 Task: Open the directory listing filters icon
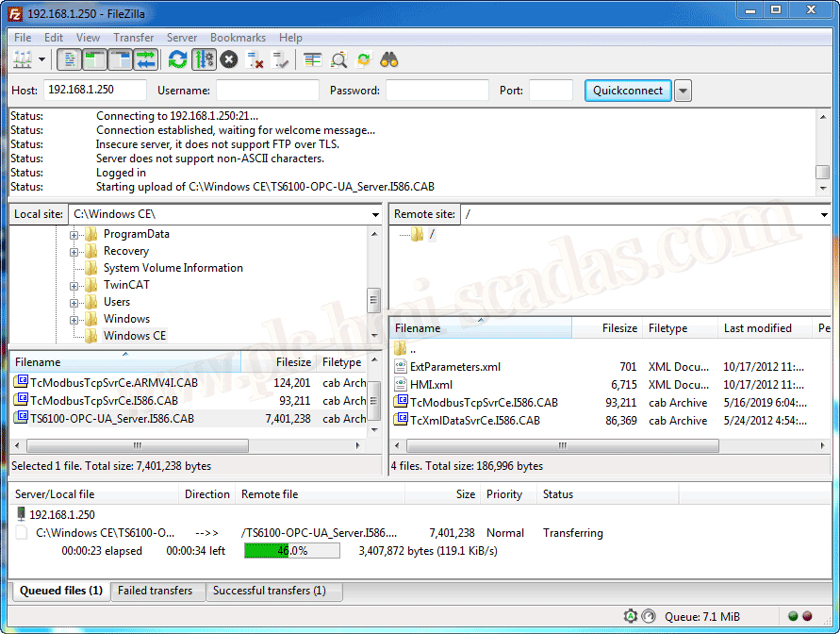[313, 60]
